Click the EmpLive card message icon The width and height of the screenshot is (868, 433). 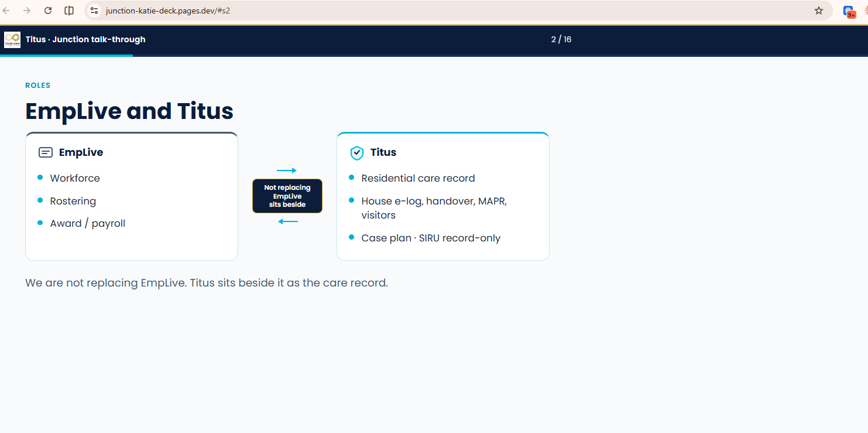46,152
